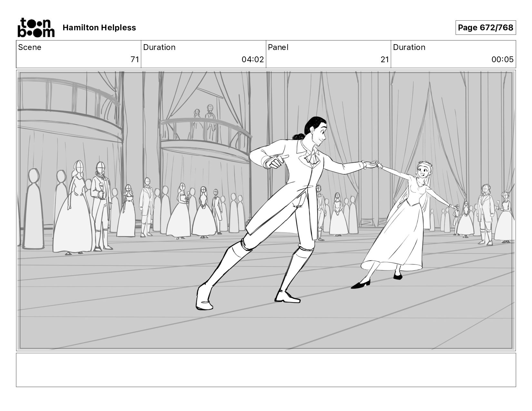This screenshot has height=411, width=532.
Task: Select the "Scene" header label
Action: 30,47
